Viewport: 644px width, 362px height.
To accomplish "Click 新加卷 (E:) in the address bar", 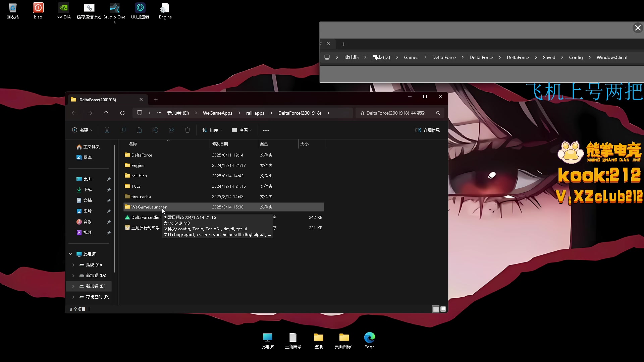I will [x=178, y=113].
